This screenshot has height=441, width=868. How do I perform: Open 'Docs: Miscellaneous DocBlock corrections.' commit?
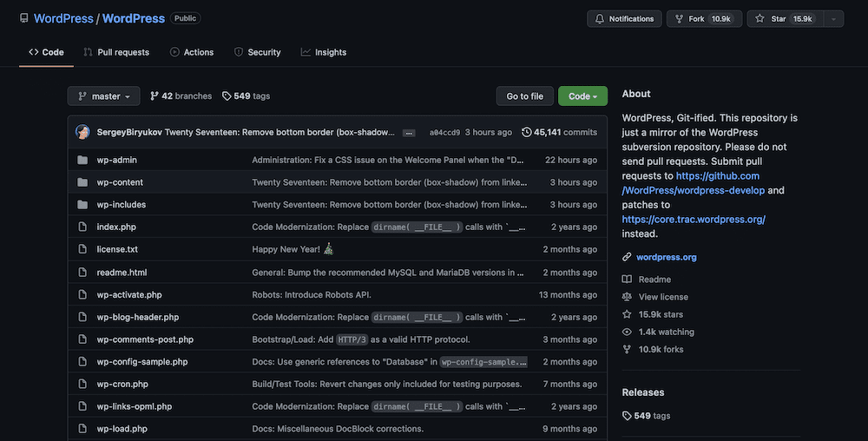[338, 429]
